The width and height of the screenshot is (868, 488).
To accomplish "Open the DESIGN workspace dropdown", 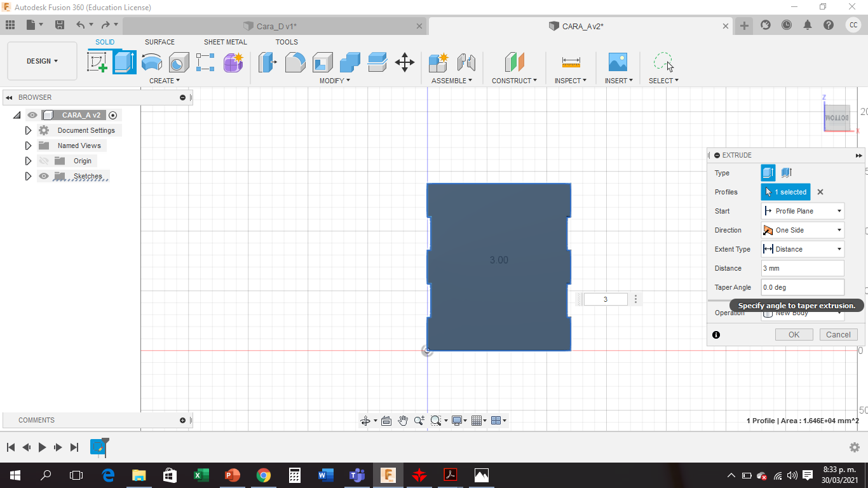I will (x=42, y=61).
